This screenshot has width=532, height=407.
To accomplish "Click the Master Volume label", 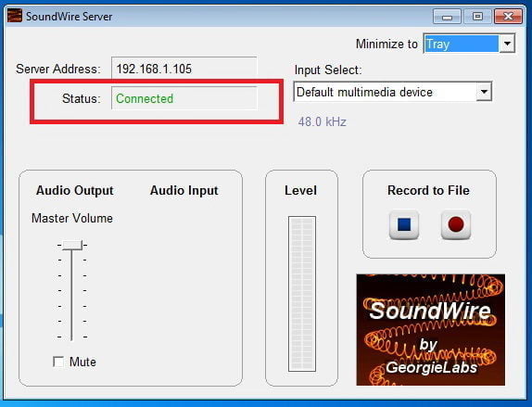I will tap(72, 218).
